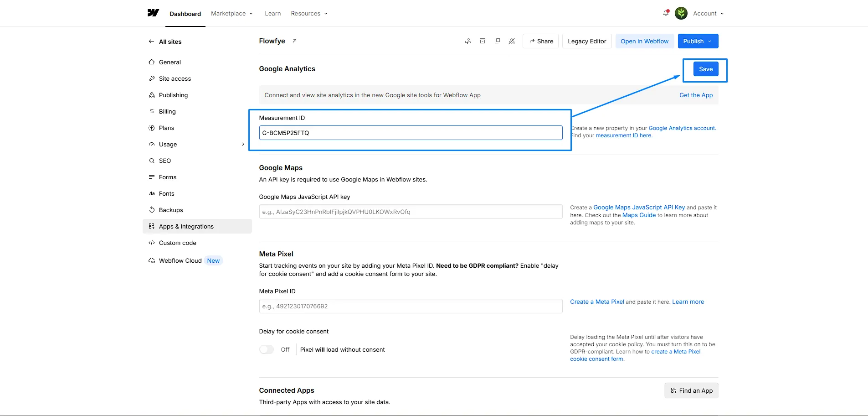Click the Billing dollar icon

152,111
